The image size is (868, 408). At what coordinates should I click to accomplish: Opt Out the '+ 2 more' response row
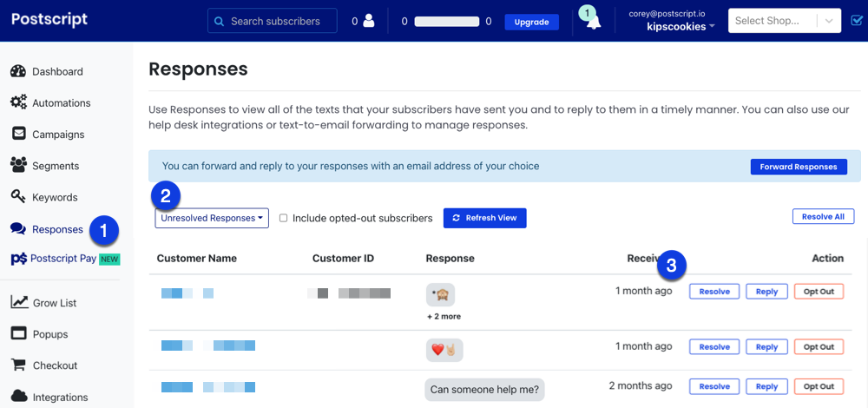click(x=819, y=292)
